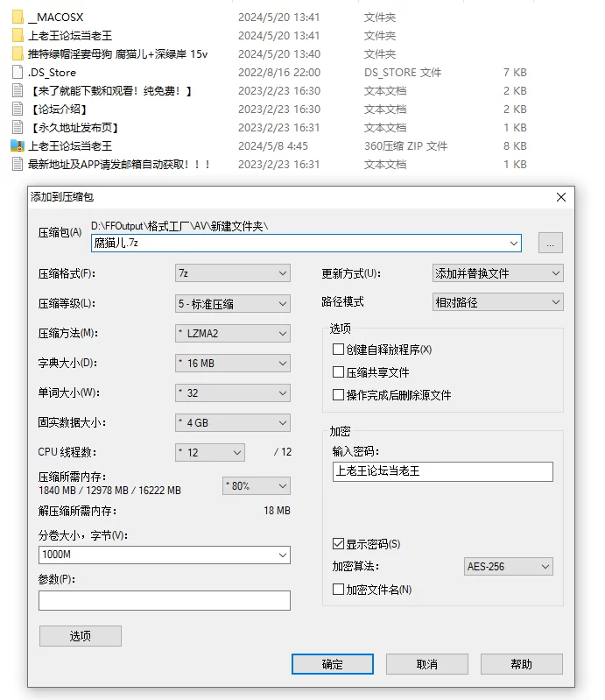
Task: Open the 固实数据大小 dropdown showing 4 GB
Action: point(232,423)
